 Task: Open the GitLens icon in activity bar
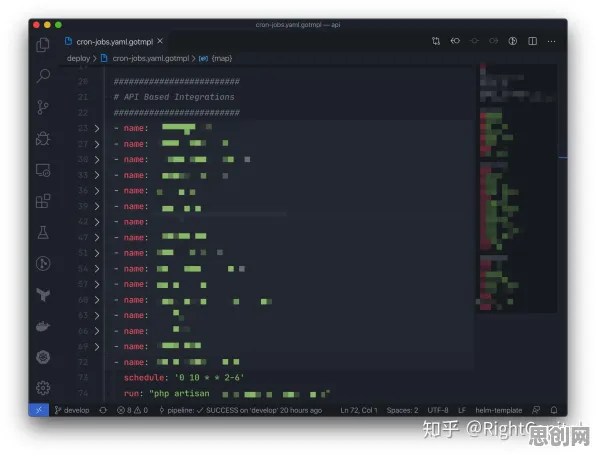click(43, 263)
